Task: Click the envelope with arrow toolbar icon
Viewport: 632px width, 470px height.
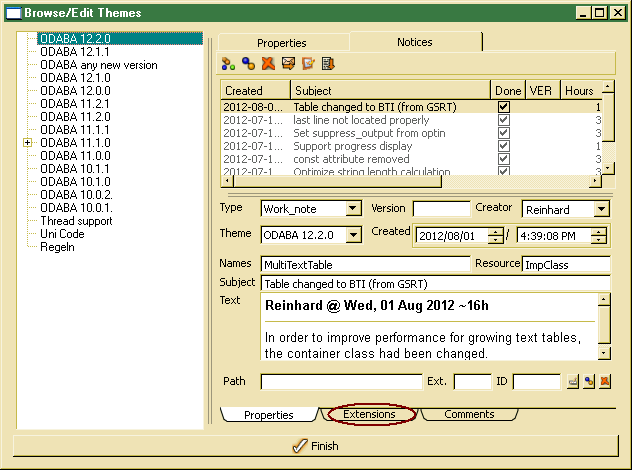Action: tap(288, 64)
